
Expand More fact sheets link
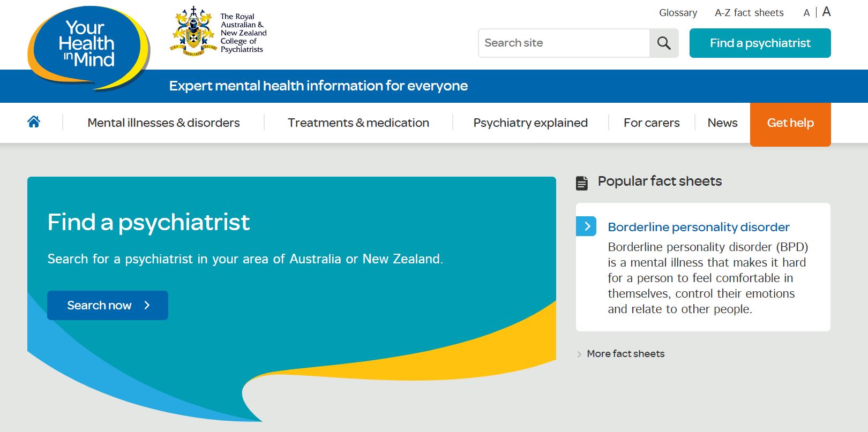click(x=625, y=354)
